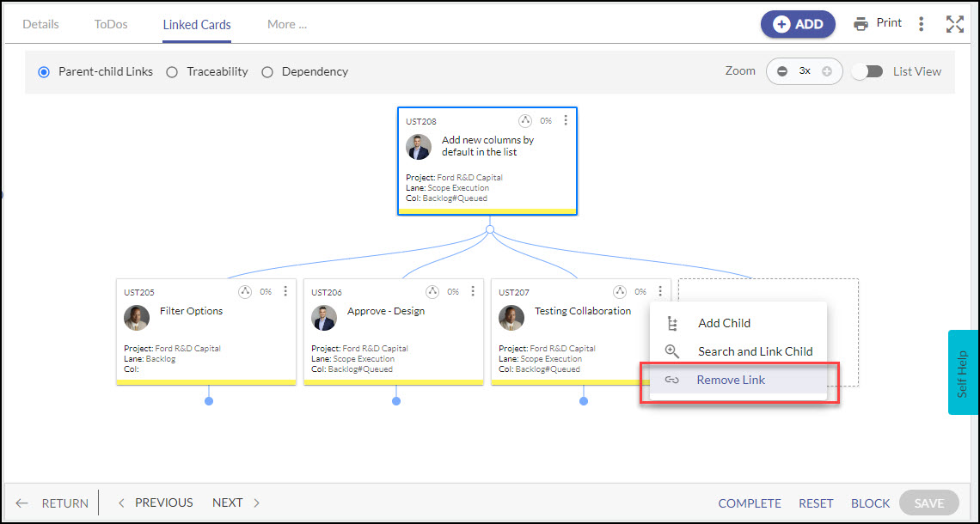
Task: Open the fullscreen expand icon
Action: (x=954, y=24)
